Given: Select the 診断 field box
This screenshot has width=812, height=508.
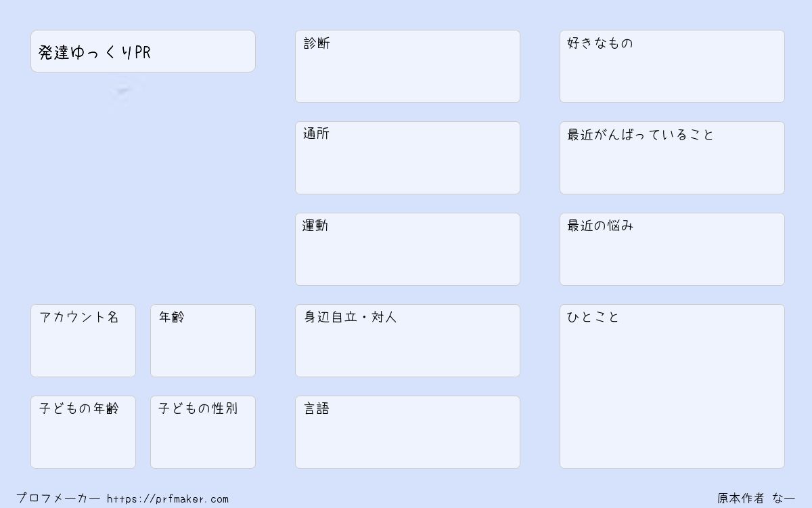Looking at the screenshot, I should coord(407,66).
